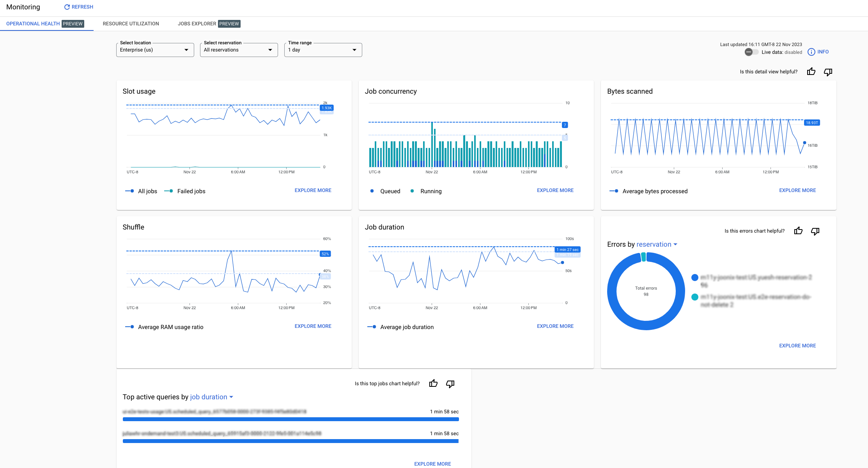Open the Time range dropdown selector
Screen dimensions: 868x468
[x=322, y=50]
